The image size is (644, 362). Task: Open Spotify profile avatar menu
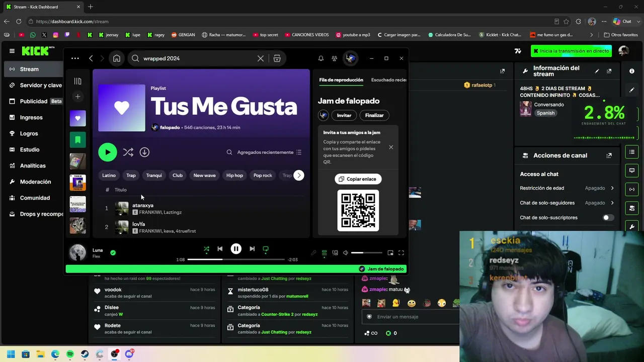[350, 58]
